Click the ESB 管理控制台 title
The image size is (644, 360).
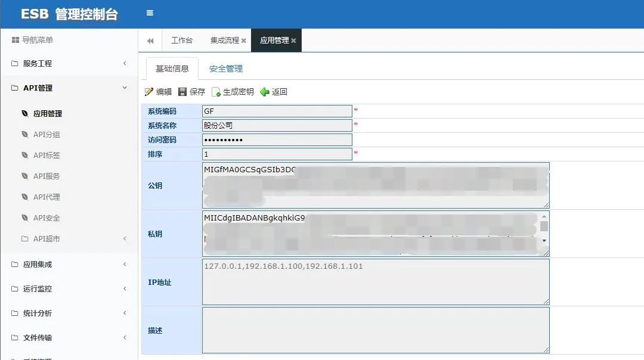69,14
